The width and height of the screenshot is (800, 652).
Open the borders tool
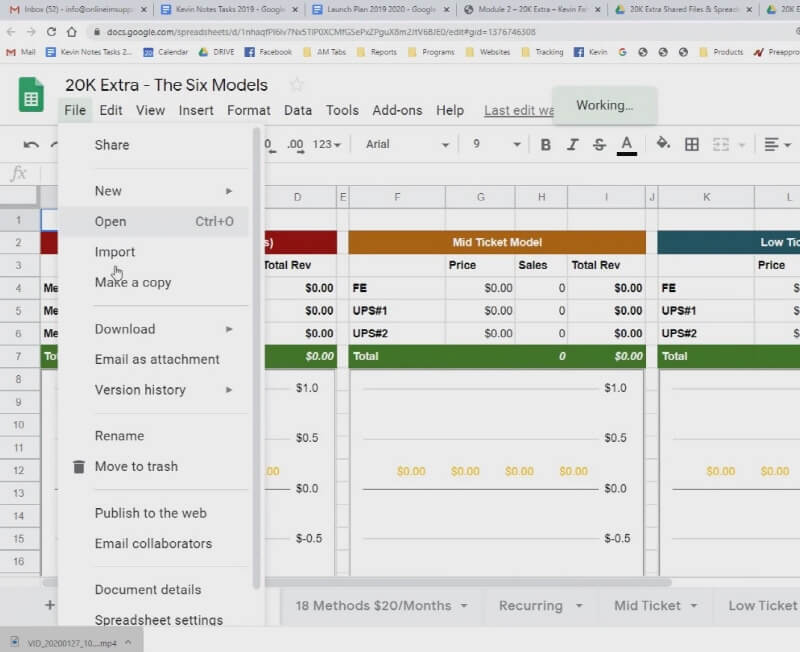tap(692, 145)
